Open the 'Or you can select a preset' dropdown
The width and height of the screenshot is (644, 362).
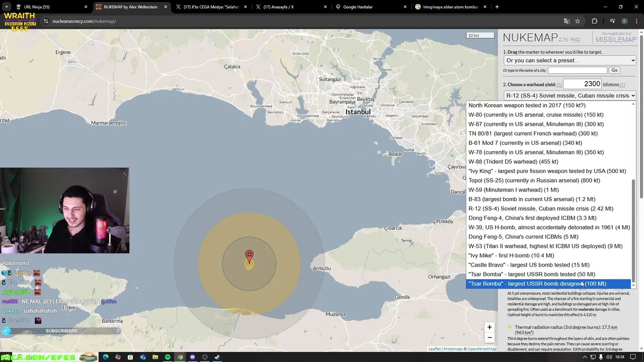(x=570, y=60)
